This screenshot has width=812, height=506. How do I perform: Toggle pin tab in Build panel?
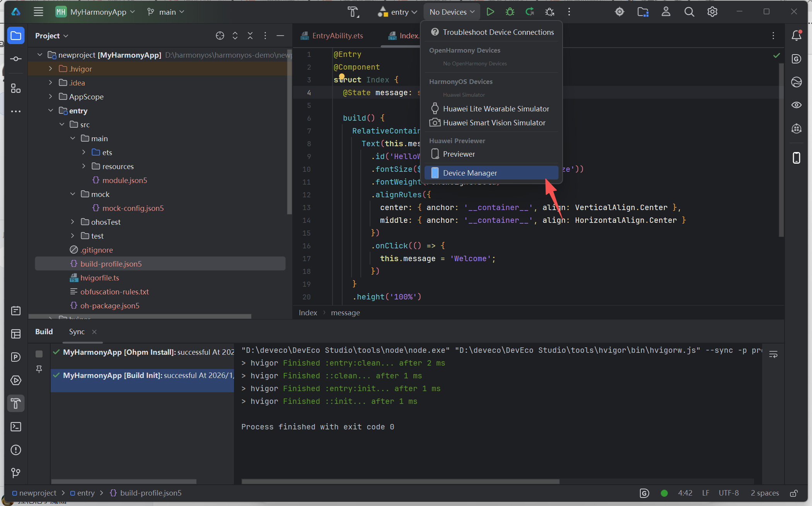point(39,369)
